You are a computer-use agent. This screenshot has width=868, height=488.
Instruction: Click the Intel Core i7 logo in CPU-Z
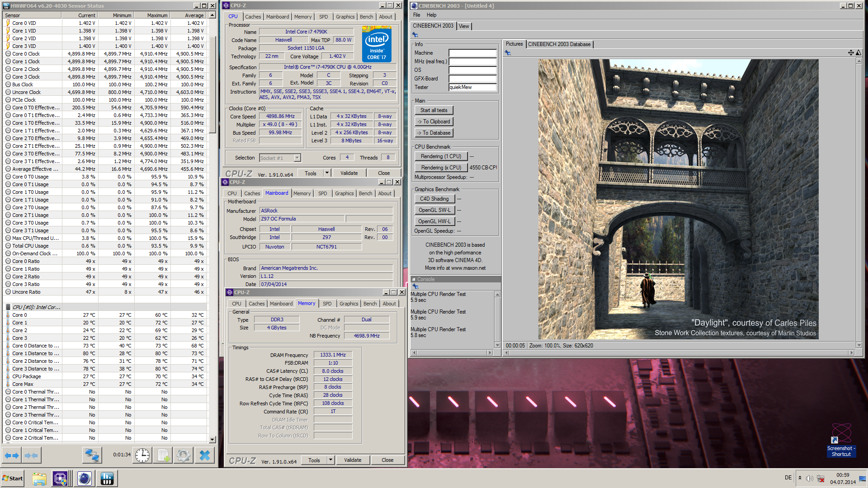(x=376, y=44)
